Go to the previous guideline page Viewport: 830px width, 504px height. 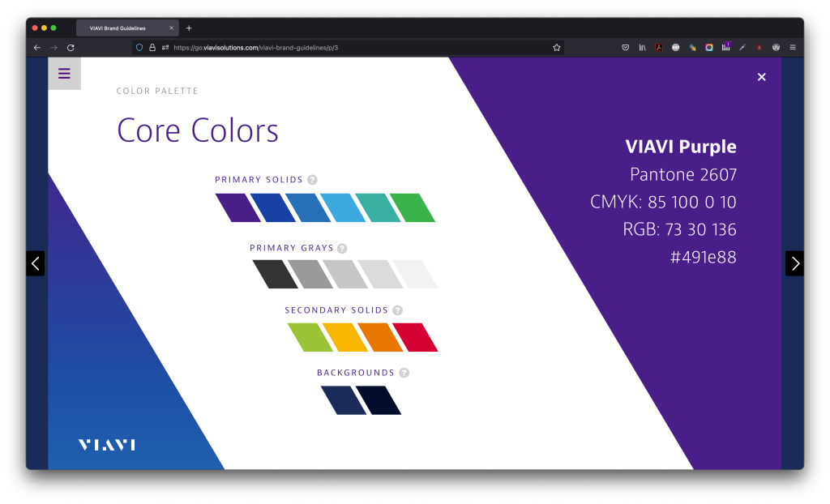36,263
